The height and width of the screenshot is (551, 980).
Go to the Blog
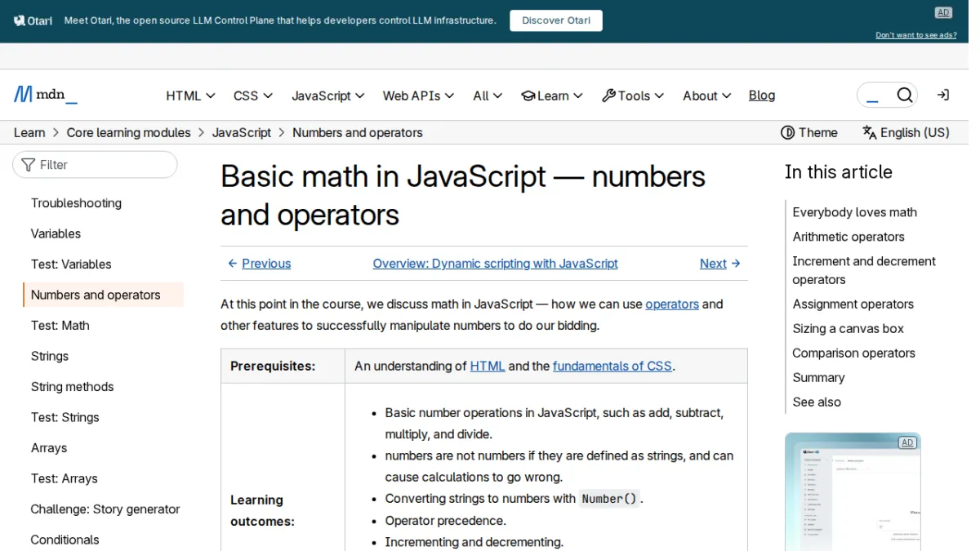click(x=762, y=96)
